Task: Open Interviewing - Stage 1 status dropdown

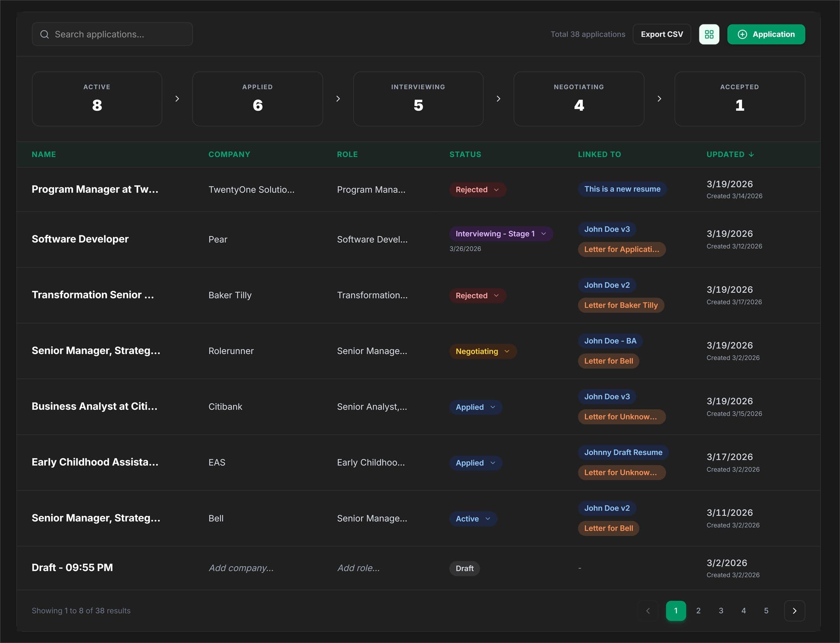Action: click(x=501, y=234)
